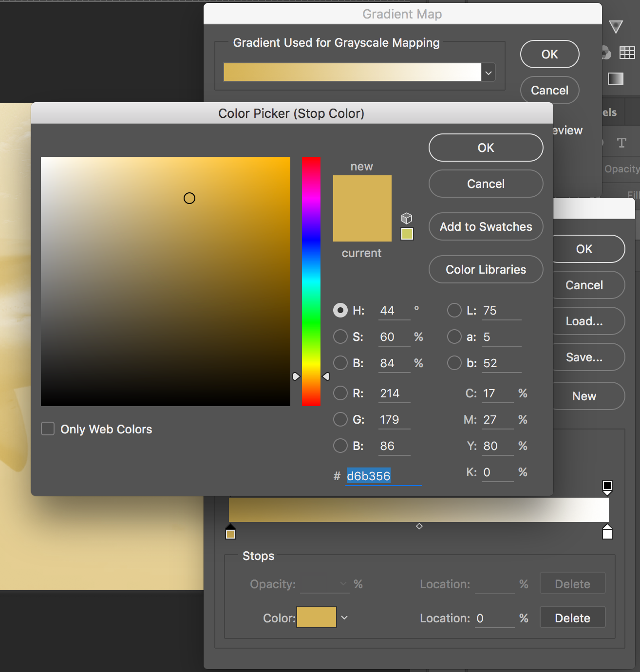Click the small web-safe color swatch under the cube
Screen dimensions: 640x672
click(407, 234)
